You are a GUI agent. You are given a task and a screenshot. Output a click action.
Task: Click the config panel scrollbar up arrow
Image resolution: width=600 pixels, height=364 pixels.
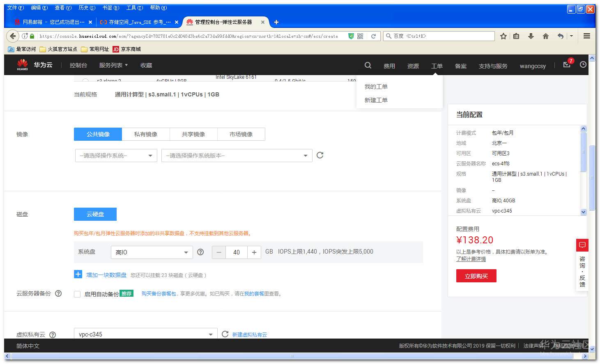pos(583,129)
